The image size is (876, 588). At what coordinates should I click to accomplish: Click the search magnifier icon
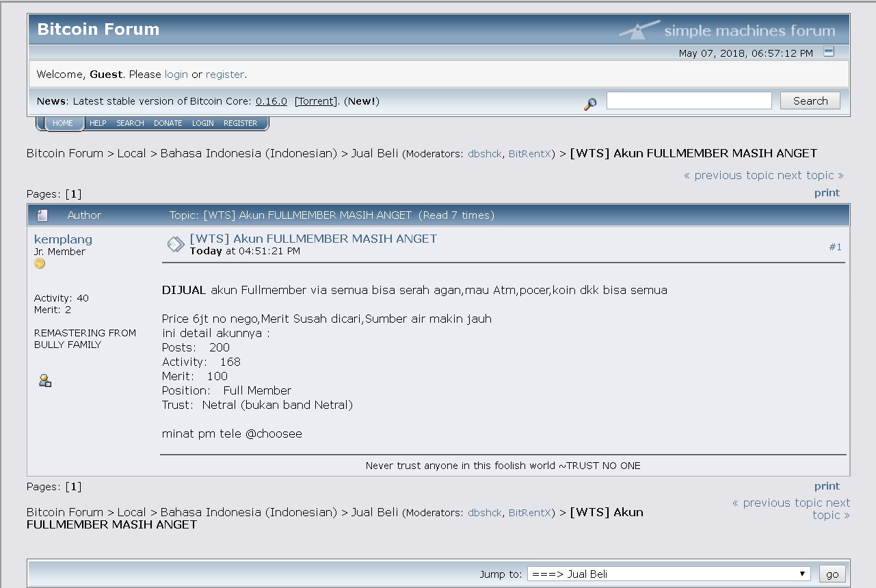click(x=590, y=104)
